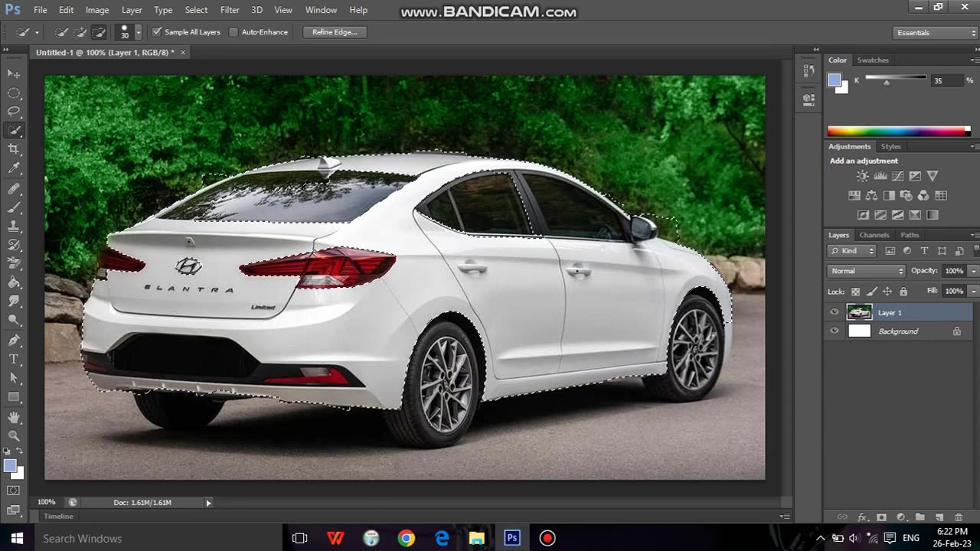Select the Lasso tool
The height and width of the screenshot is (551, 980).
tap(14, 112)
